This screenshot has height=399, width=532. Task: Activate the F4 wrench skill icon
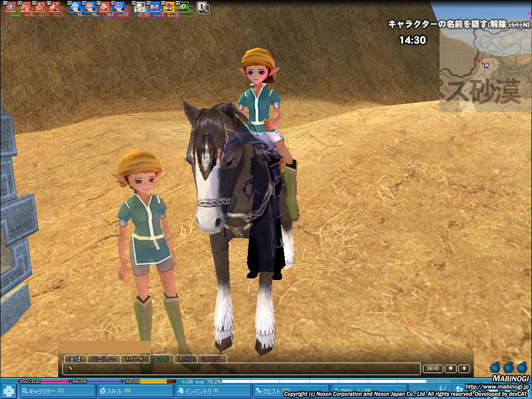click(55, 7)
